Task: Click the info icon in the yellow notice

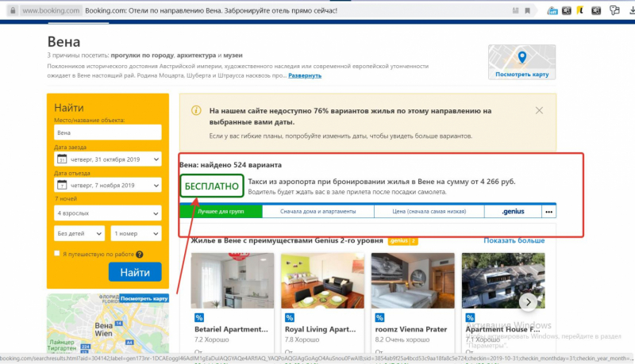Action: pyautogui.click(x=196, y=110)
